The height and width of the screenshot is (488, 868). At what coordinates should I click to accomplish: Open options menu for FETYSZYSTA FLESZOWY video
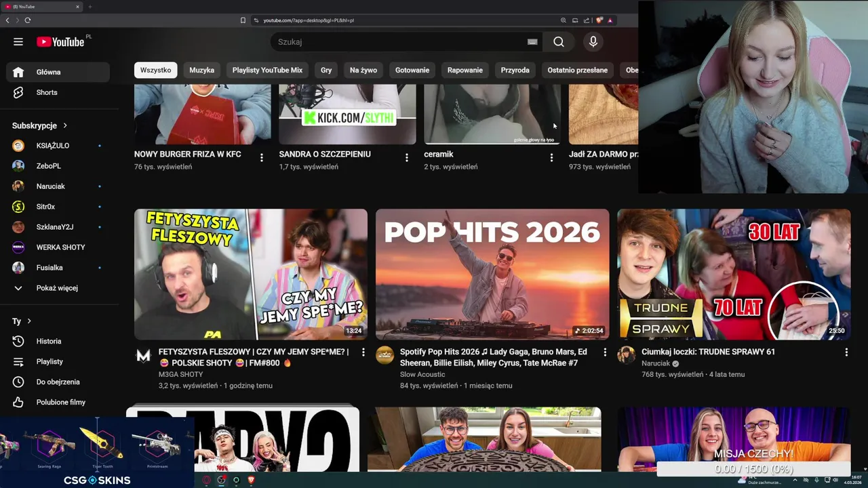tap(363, 352)
